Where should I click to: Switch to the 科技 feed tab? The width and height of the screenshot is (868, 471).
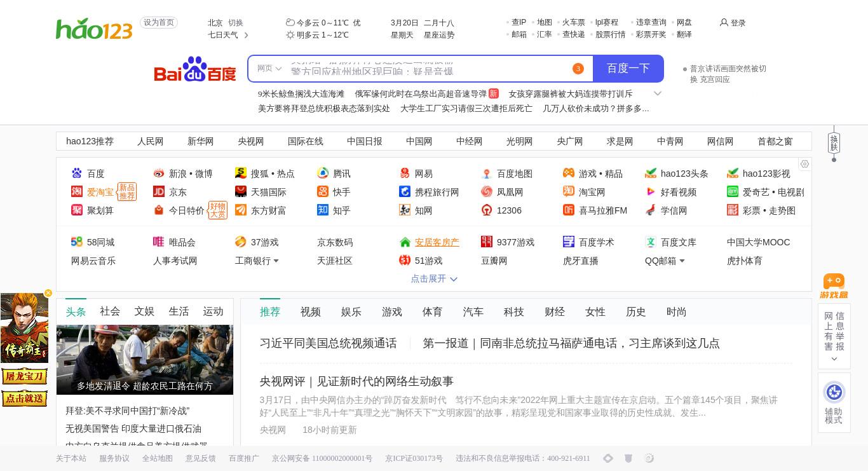[514, 312]
